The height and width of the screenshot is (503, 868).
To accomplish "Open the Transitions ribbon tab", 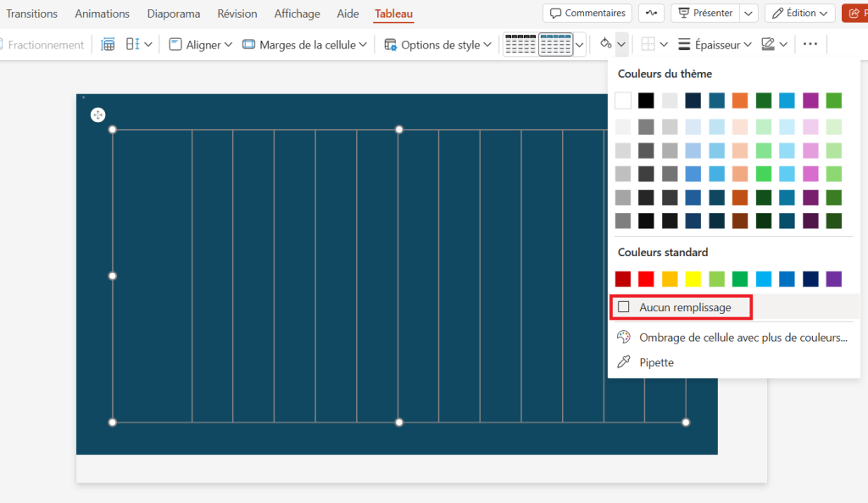I will 31,14.
